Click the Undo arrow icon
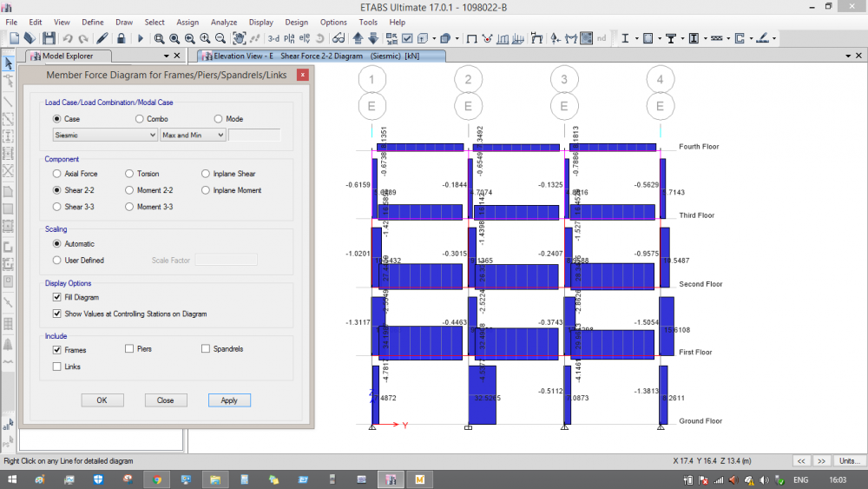This screenshot has height=489, width=868. 68,38
